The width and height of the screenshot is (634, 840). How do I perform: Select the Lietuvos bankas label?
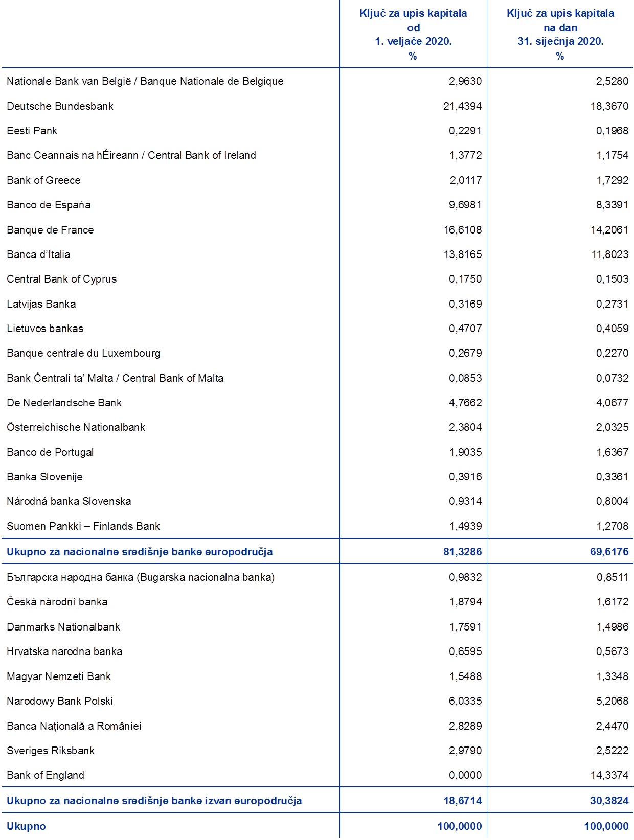[45, 329]
